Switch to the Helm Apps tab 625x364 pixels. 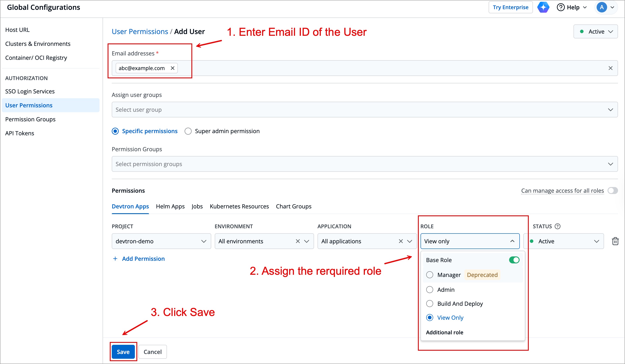pyautogui.click(x=170, y=206)
